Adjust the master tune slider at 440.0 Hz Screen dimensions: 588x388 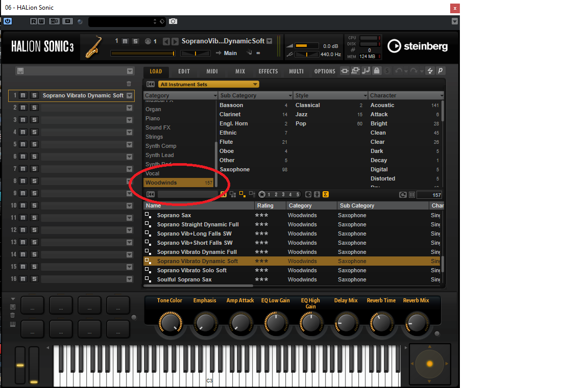coord(306,55)
